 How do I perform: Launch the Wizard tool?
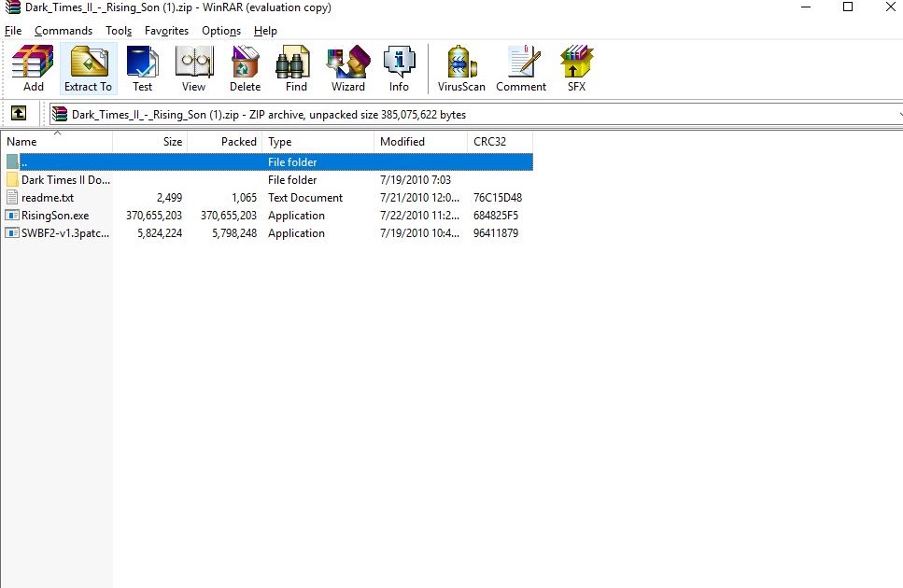pyautogui.click(x=347, y=68)
